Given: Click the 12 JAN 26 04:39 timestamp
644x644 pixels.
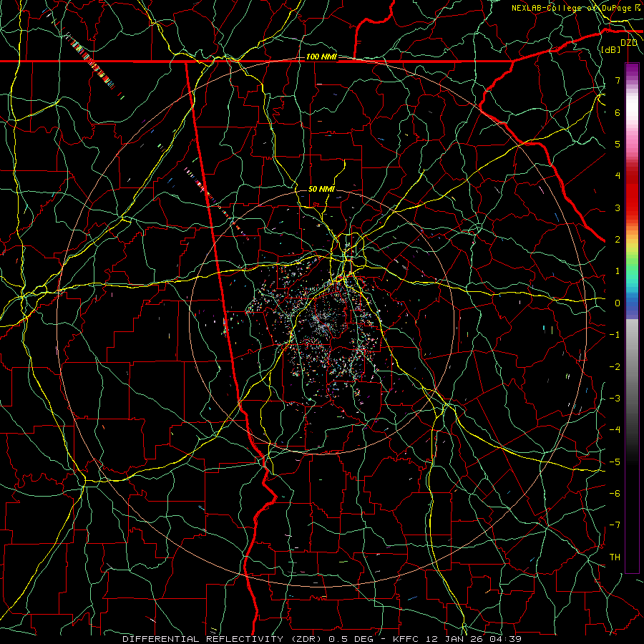Looking at the screenshot, I should pyautogui.click(x=472, y=639).
